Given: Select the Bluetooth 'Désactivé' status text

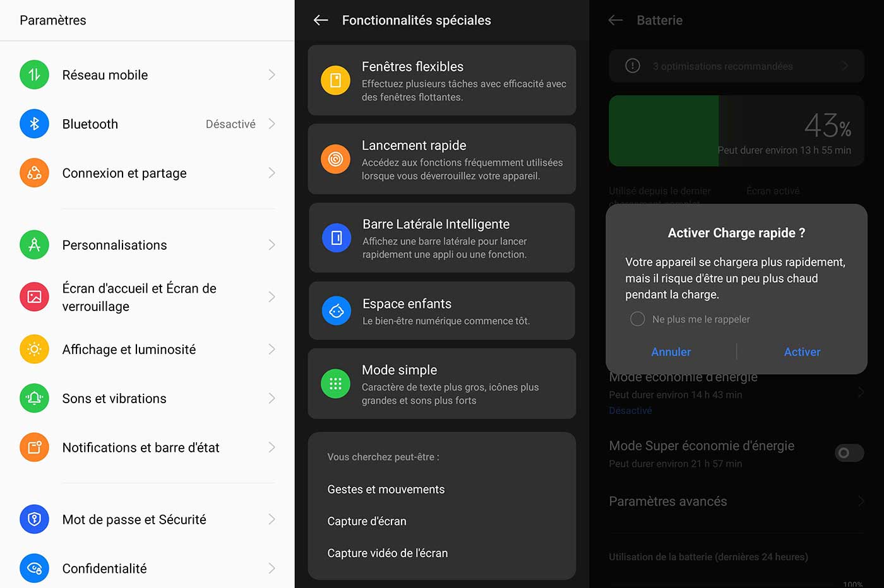Looking at the screenshot, I should click(x=230, y=124).
